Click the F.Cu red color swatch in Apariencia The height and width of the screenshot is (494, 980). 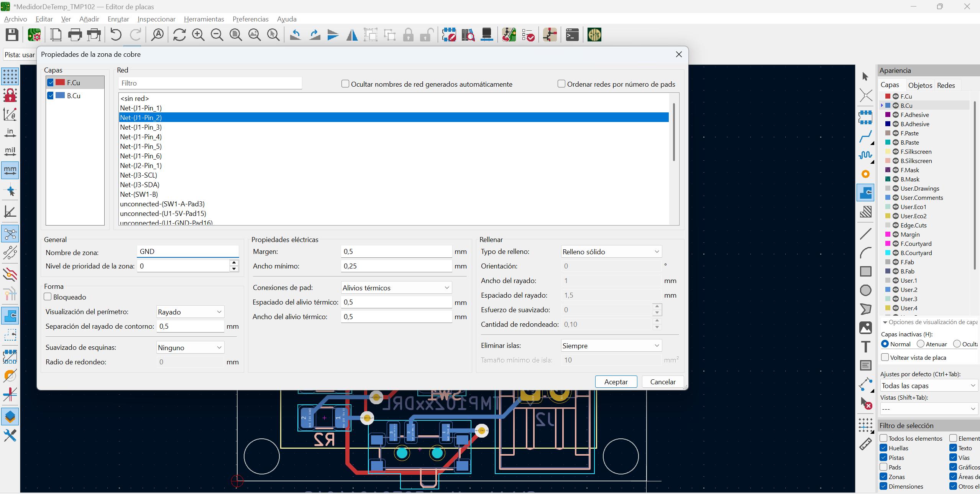888,96
